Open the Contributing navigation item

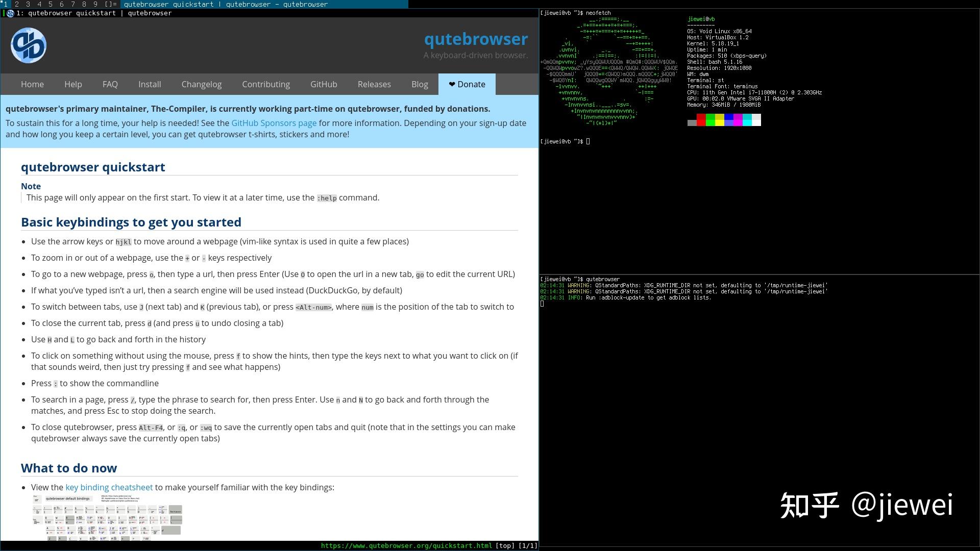[x=265, y=84]
